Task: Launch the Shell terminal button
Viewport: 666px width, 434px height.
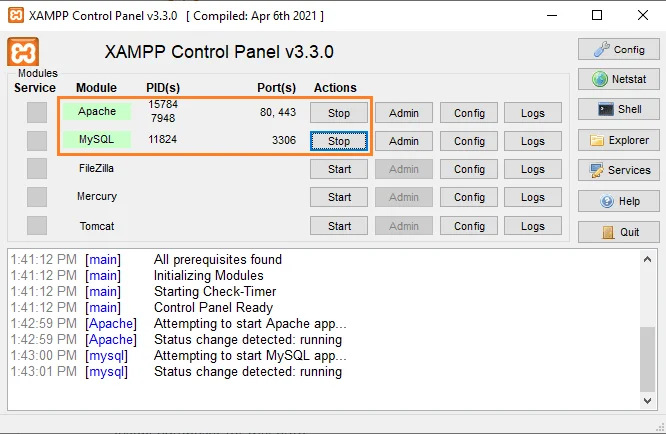Action: (618, 109)
